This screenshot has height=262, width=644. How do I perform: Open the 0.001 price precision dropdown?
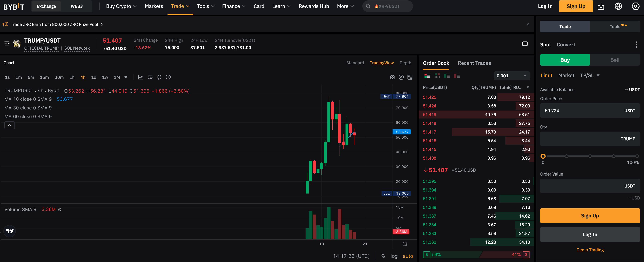(x=511, y=76)
